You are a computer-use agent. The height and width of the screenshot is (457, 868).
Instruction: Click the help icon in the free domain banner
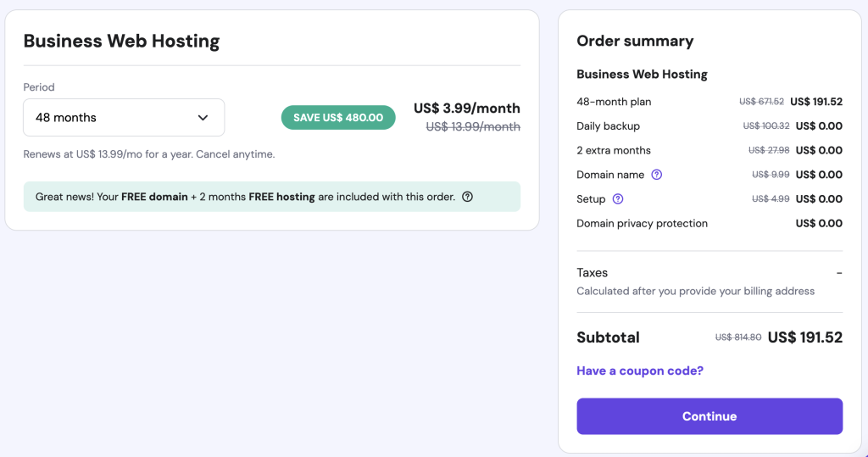pos(467,197)
